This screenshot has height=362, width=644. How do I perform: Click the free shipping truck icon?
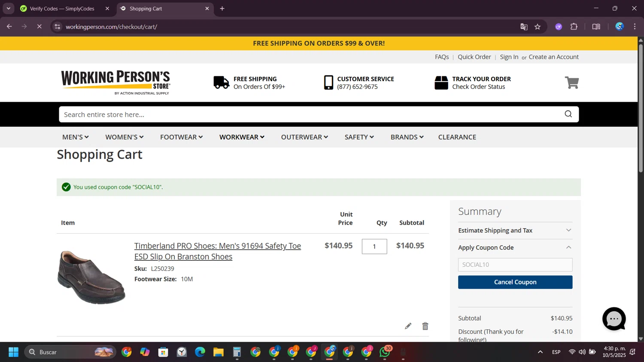pyautogui.click(x=221, y=82)
